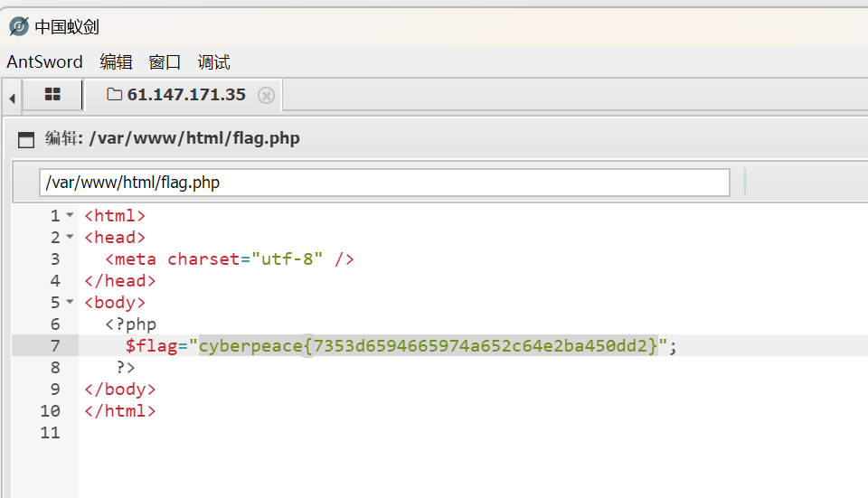Screen dimensions: 868x498
Task: Click the editor title 编辑: /var/www/html/flag.php
Action: click(172, 138)
